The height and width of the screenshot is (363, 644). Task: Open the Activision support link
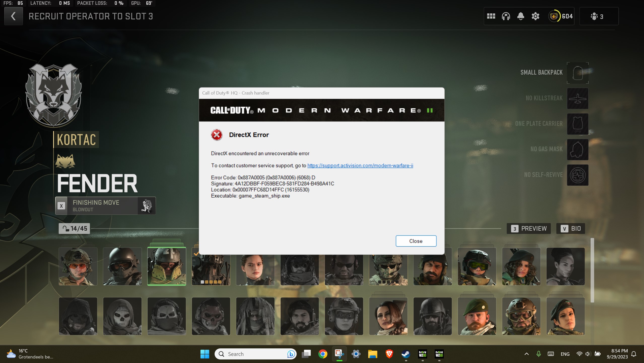[x=360, y=166]
